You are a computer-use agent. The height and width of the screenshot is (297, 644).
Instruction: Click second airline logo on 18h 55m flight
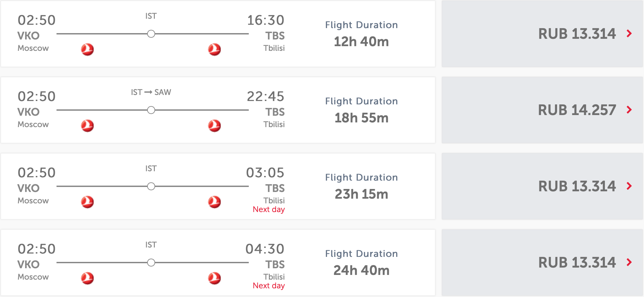tap(214, 126)
